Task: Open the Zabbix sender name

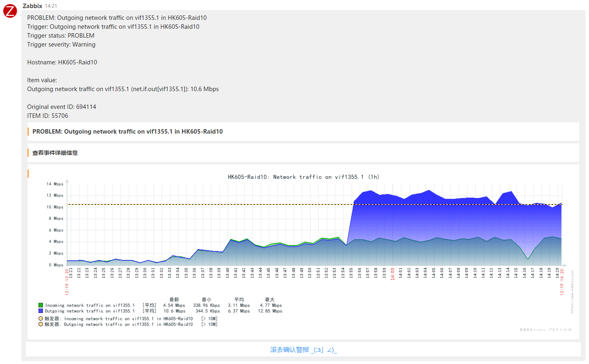Action: (x=32, y=6)
